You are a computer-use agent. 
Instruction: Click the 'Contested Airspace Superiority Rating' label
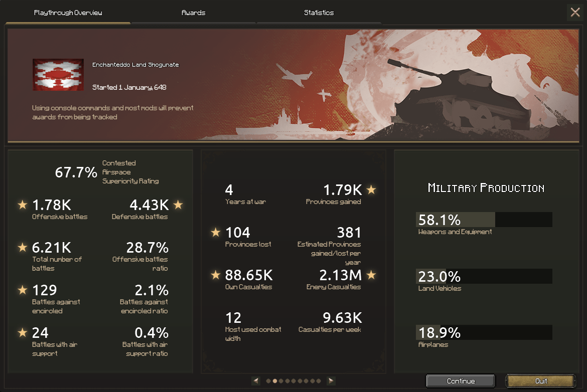pyautogui.click(x=130, y=172)
